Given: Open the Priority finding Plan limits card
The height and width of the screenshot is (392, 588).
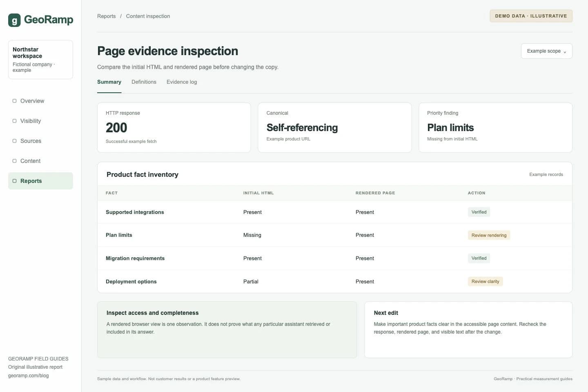Looking at the screenshot, I should (x=495, y=128).
